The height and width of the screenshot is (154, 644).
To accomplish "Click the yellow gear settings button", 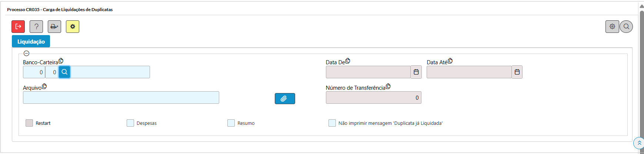I will point(73,27).
